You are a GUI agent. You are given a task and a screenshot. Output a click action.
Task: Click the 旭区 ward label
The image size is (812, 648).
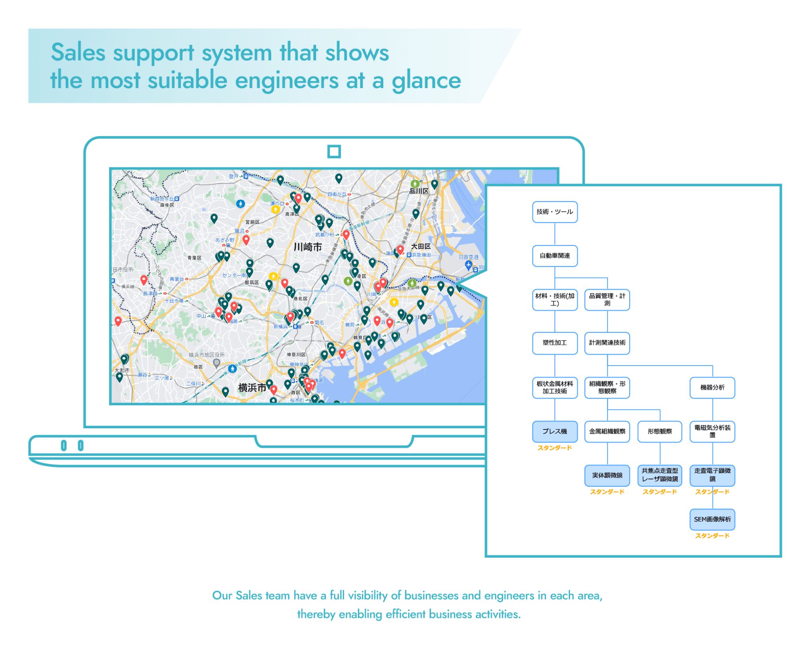(198, 367)
